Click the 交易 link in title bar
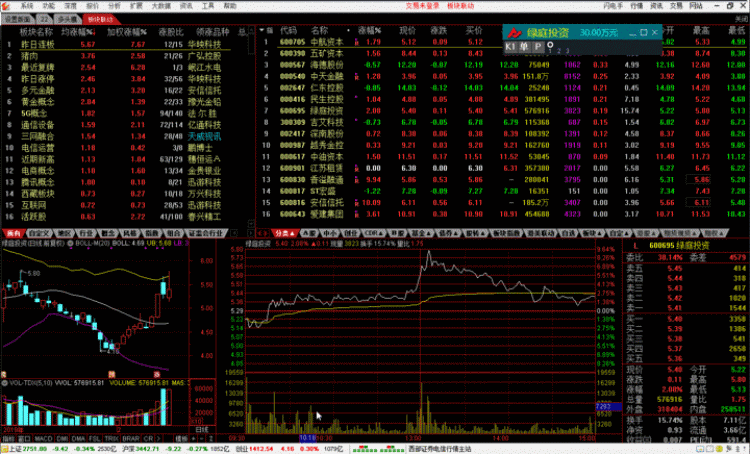This screenshot has width=750, height=454. 676,6
